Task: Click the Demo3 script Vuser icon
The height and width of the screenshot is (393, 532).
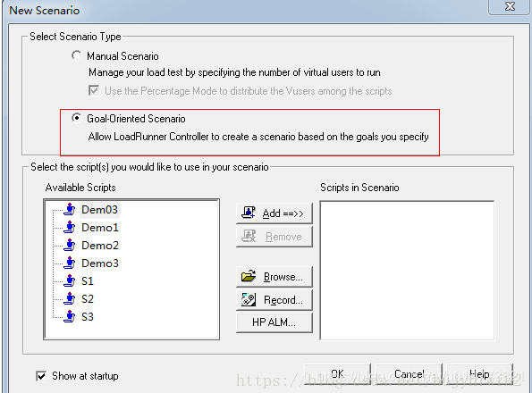Action: click(x=70, y=263)
